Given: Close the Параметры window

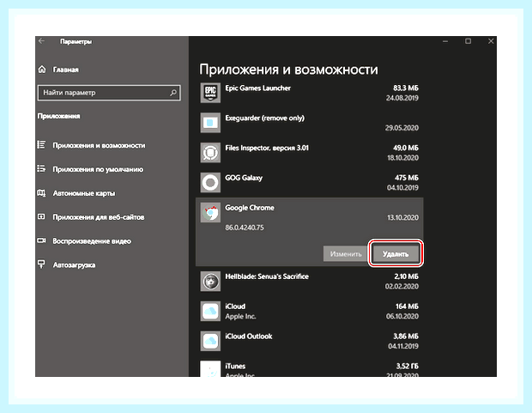Looking at the screenshot, I should tap(491, 41).
